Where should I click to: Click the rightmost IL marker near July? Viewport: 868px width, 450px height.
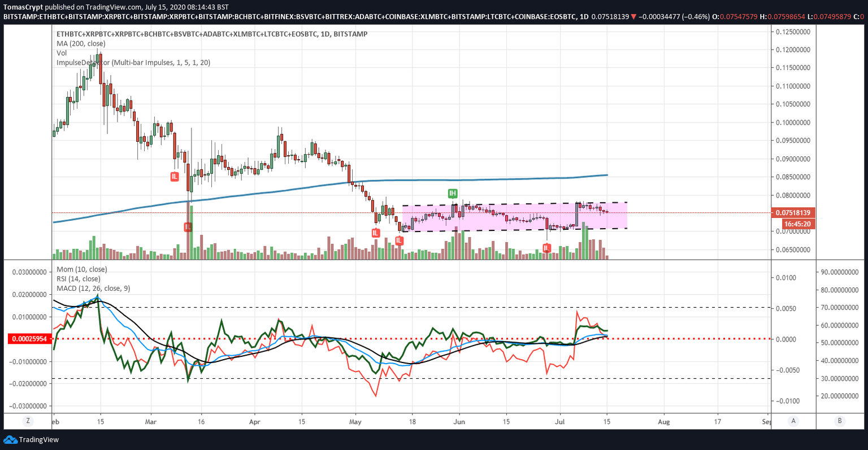click(546, 248)
